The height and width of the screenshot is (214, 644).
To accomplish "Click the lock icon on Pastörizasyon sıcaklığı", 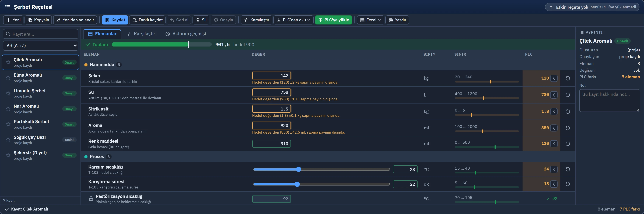I will pos(91,199).
